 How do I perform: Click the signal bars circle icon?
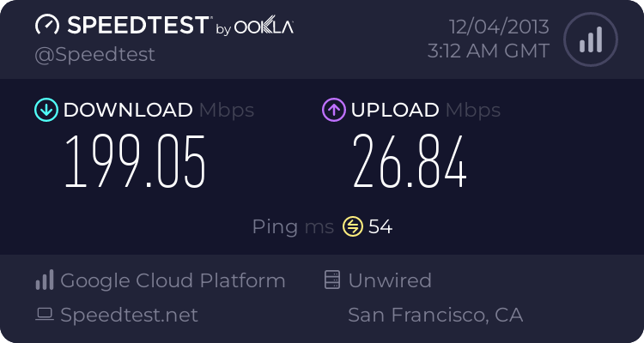[x=591, y=39]
